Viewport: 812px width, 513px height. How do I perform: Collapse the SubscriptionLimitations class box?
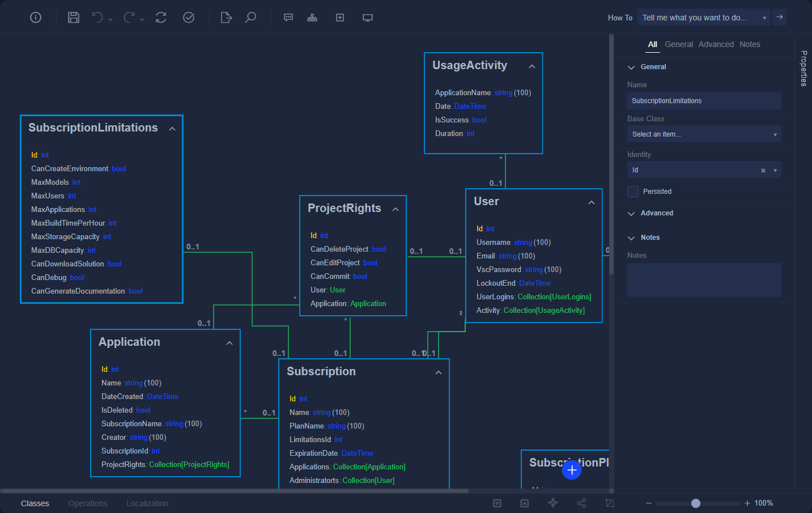point(172,129)
